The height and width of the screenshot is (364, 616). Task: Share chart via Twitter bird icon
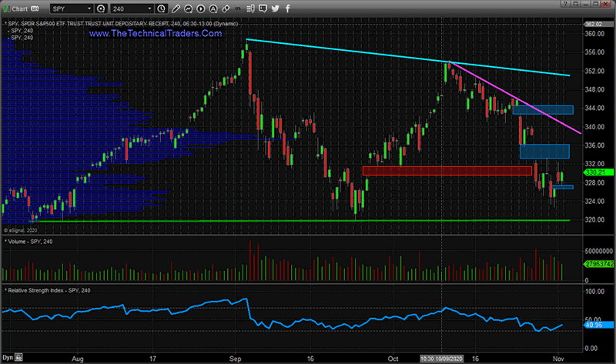point(275,8)
